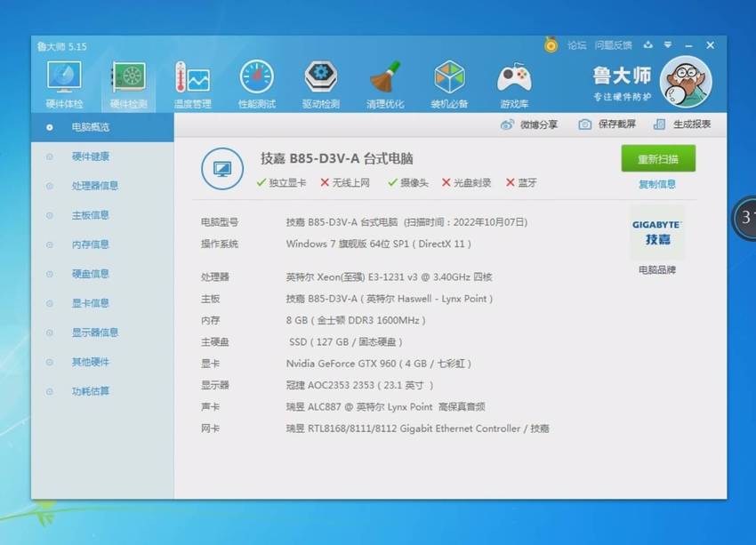Open 驱动检测 driver detection
Viewport: 756px width, 545px height.
pos(320,84)
